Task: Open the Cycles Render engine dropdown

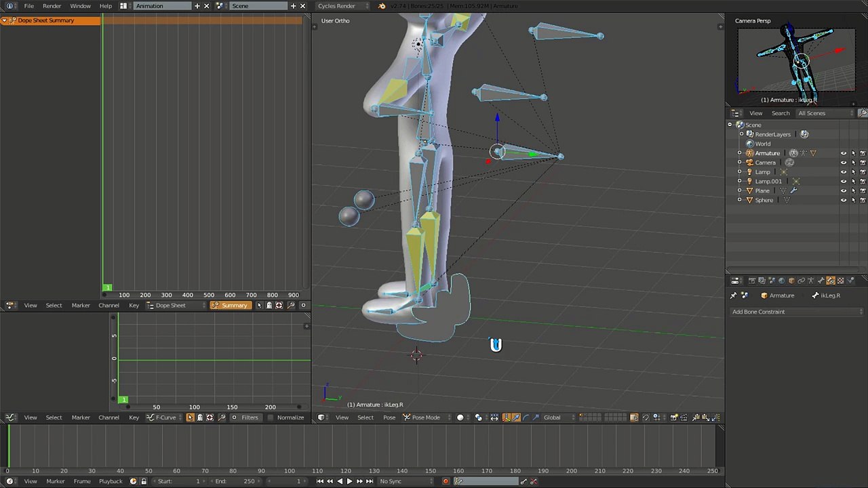Action: pyautogui.click(x=342, y=5)
